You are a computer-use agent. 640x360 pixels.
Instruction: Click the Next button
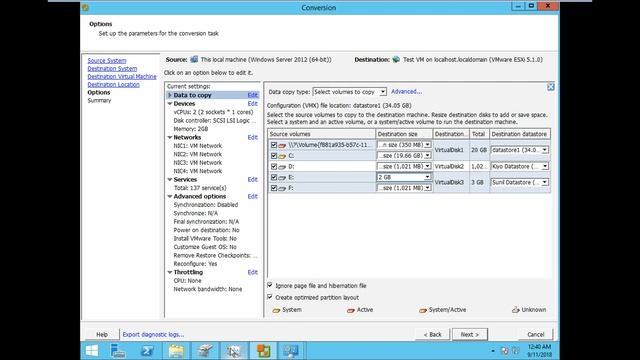469,334
